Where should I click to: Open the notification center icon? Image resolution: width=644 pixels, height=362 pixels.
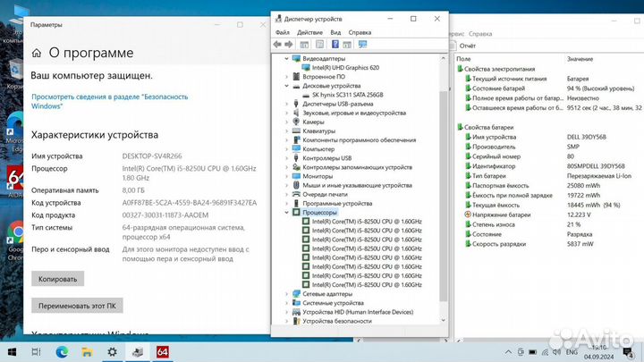(628, 352)
